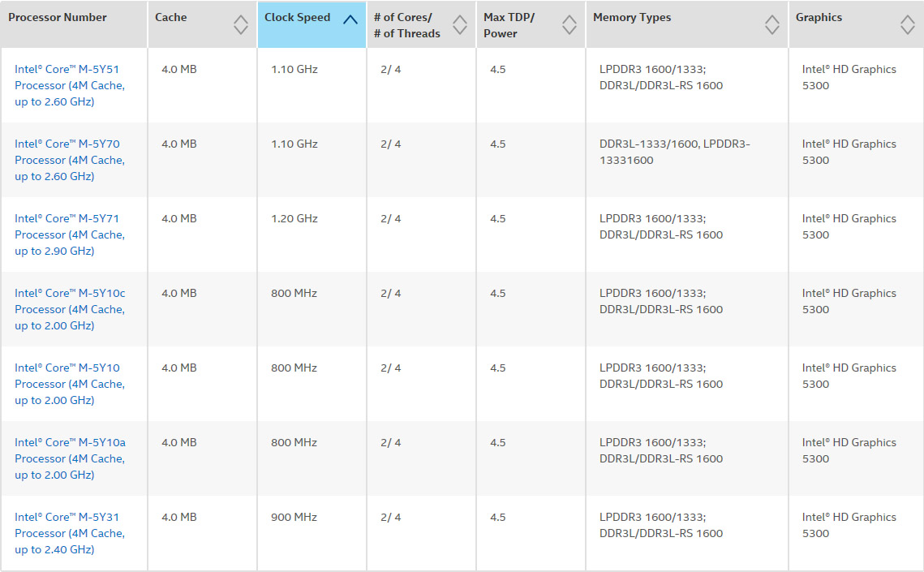Click the Processor Number column header
This screenshot has width=924, height=572.
pyautogui.click(x=57, y=18)
